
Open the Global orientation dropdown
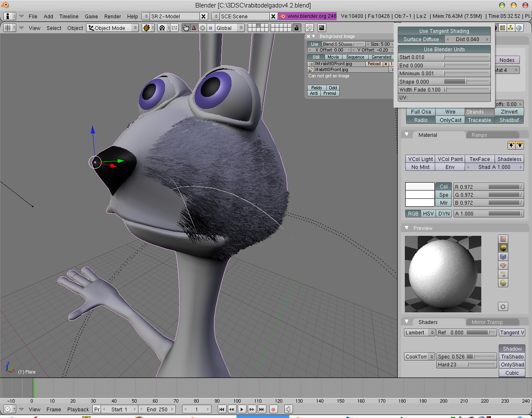click(x=230, y=28)
